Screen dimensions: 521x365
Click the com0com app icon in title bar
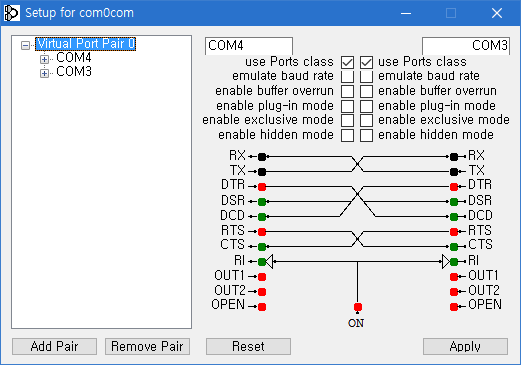click(11, 13)
